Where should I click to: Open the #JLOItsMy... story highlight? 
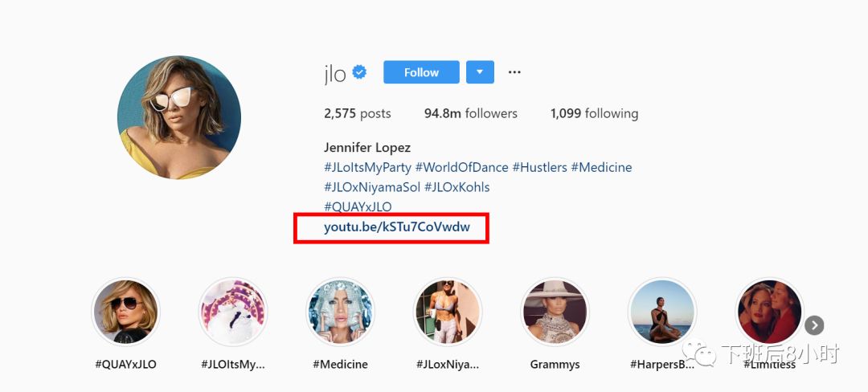tap(233, 312)
